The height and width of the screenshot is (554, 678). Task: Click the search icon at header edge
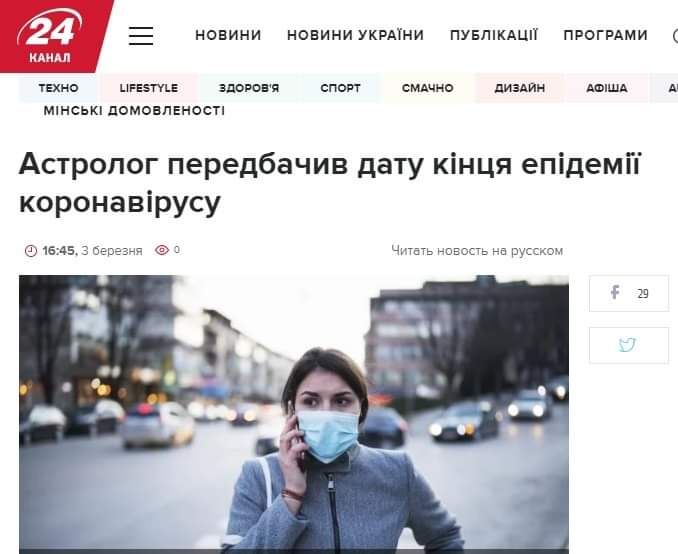click(675, 35)
